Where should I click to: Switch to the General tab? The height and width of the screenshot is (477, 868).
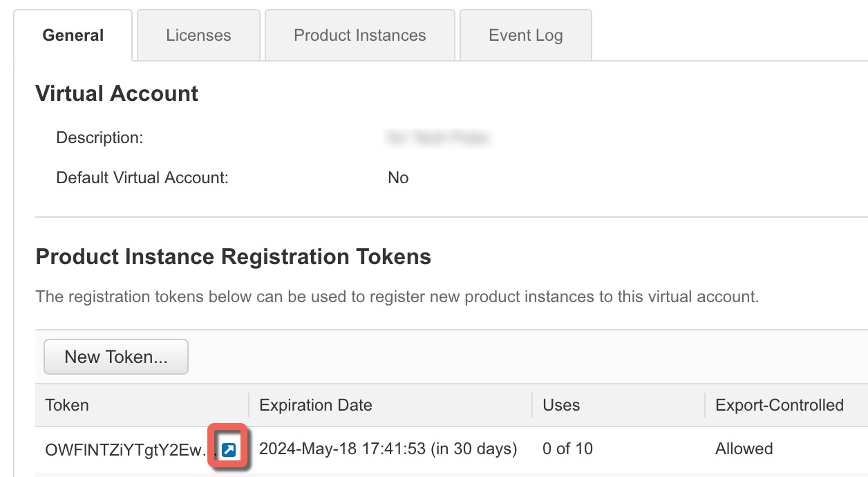[73, 35]
